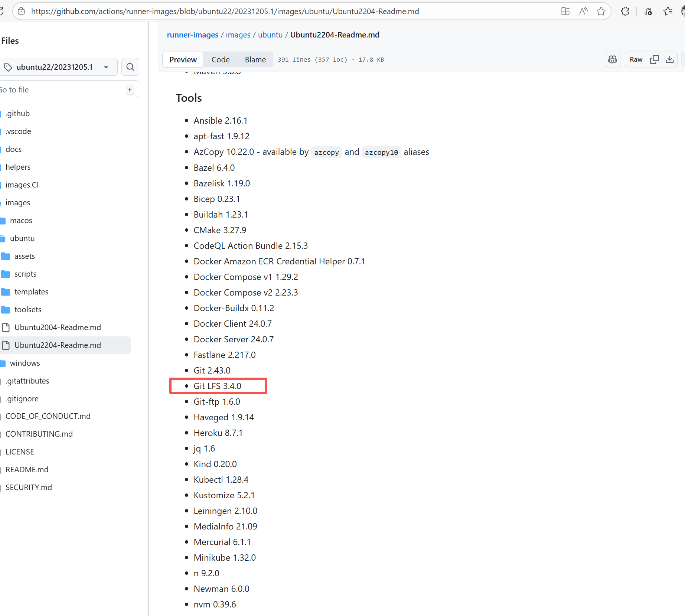Switch to the Code tab
This screenshot has width=685, height=616.
(x=221, y=59)
